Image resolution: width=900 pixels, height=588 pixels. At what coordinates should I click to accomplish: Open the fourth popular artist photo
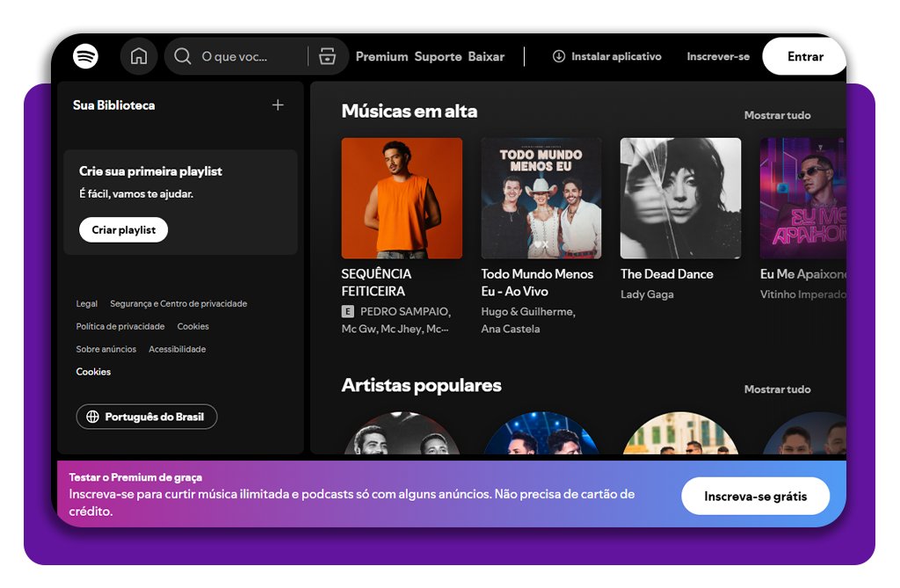[804, 433]
